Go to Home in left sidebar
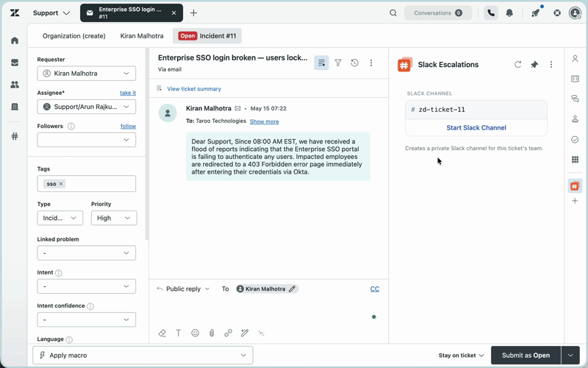This screenshot has width=588, height=368. 15,40
